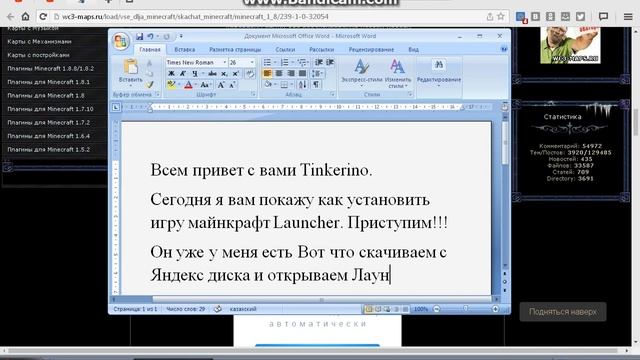Center align the paragraph
The height and width of the screenshot is (360, 640).
tap(279, 73)
